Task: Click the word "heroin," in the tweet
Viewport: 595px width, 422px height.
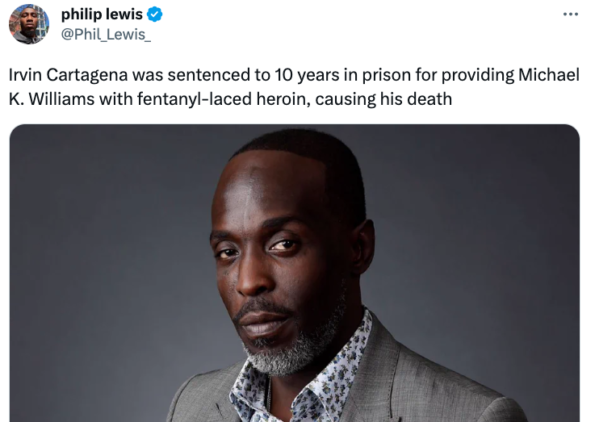Action: coord(283,99)
